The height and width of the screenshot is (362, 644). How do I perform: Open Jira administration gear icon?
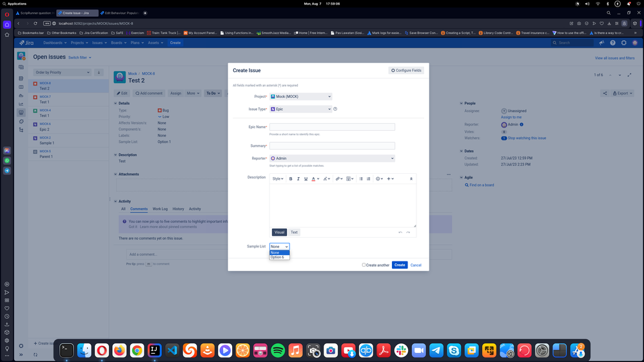click(x=623, y=43)
